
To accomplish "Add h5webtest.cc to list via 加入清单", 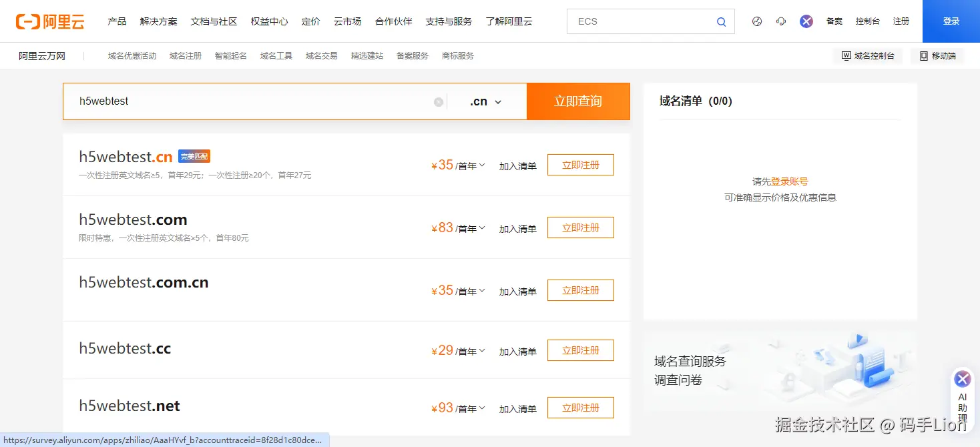I will pos(518,352).
